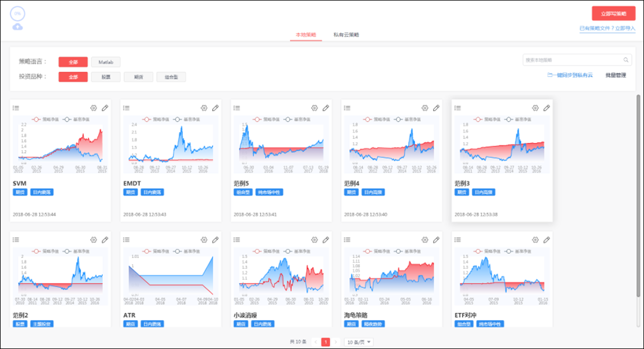Image resolution: width=644 pixels, height=349 pixels.
Task: Open settings gear on the SVM card
Action: tap(93, 108)
